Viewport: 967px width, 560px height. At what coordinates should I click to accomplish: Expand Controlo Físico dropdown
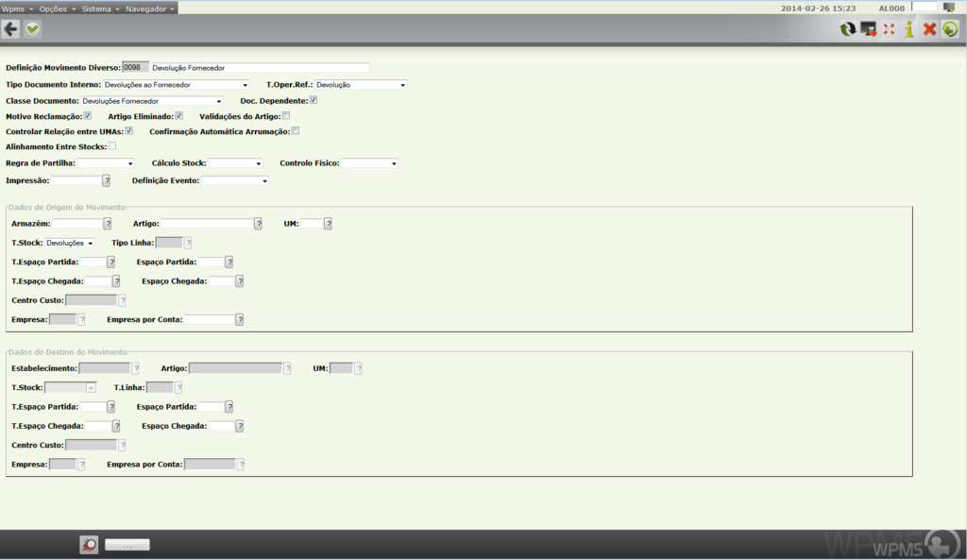(x=370, y=163)
